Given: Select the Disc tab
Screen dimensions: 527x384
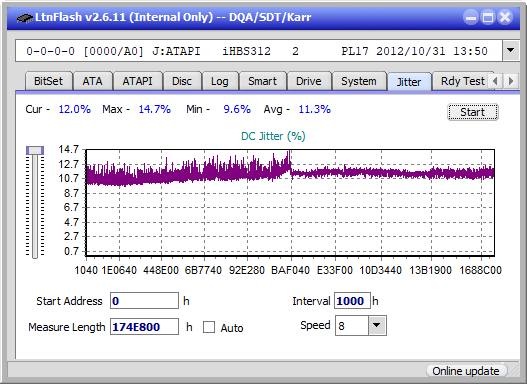Looking at the screenshot, I should coord(182,81).
